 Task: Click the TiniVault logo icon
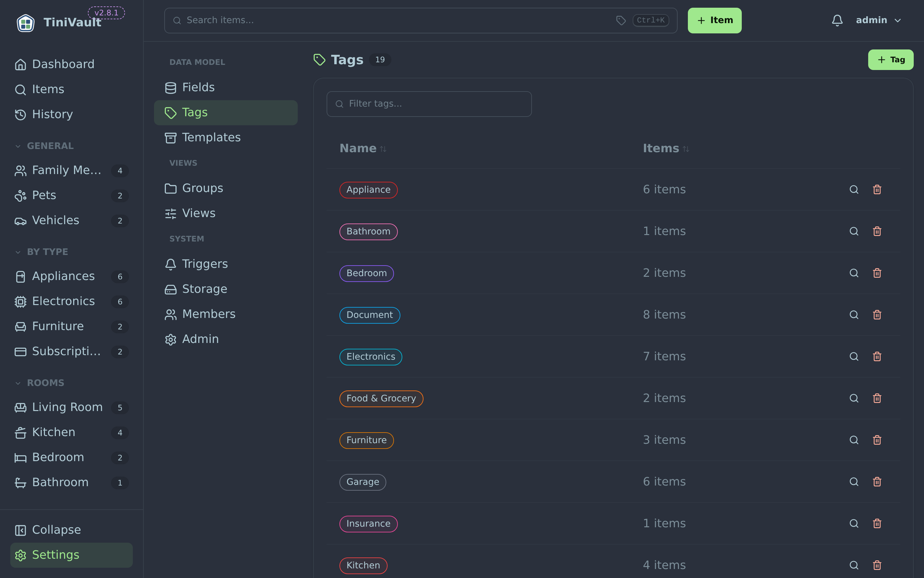pyautogui.click(x=26, y=22)
